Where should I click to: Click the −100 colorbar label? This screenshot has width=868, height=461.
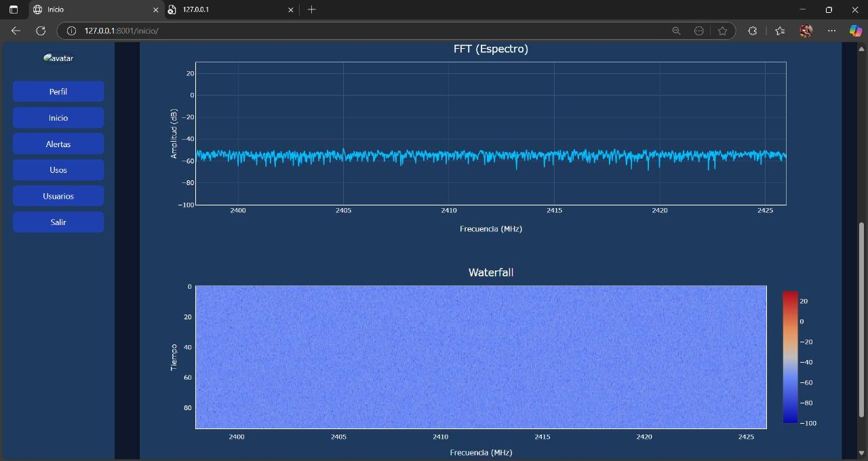(x=807, y=423)
